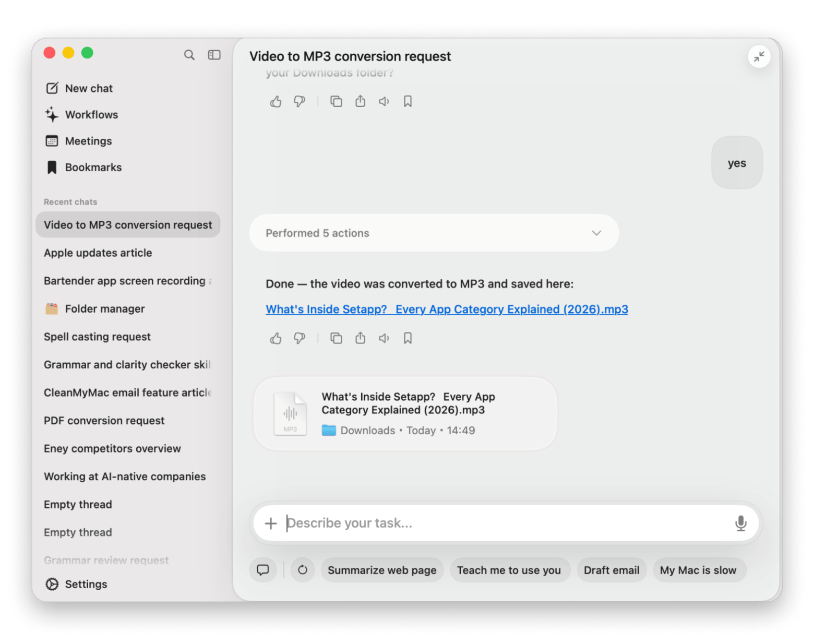Choose Teach me to use you suggestion
The width and height of the screenshot is (814, 644).
[509, 570]
